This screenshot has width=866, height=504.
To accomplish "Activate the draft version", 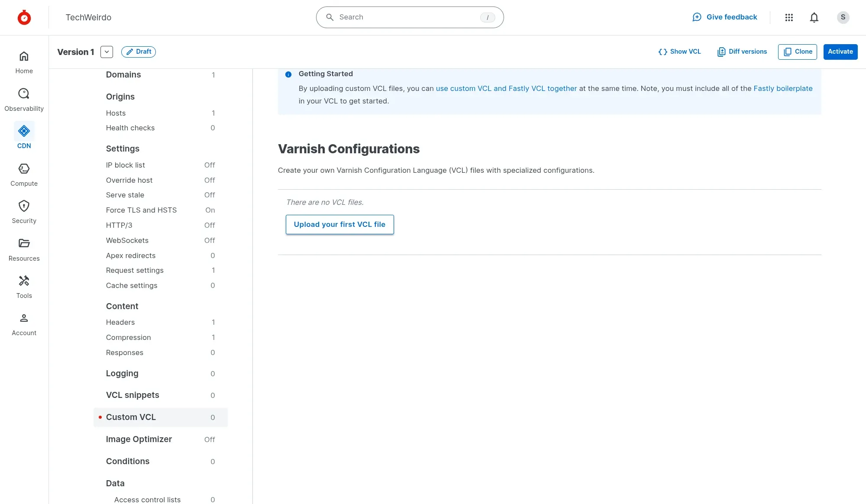I will pos(840,52).
